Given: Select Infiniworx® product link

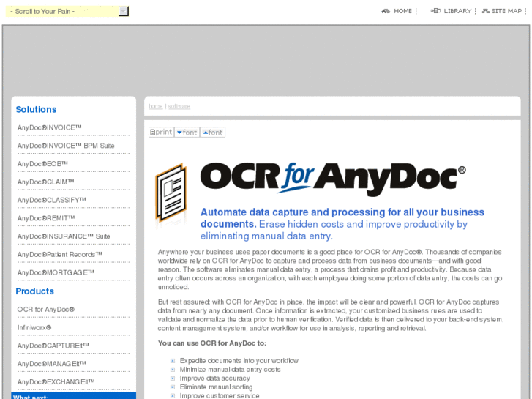Looking at the screenshot, I should [x=34, y=328].
